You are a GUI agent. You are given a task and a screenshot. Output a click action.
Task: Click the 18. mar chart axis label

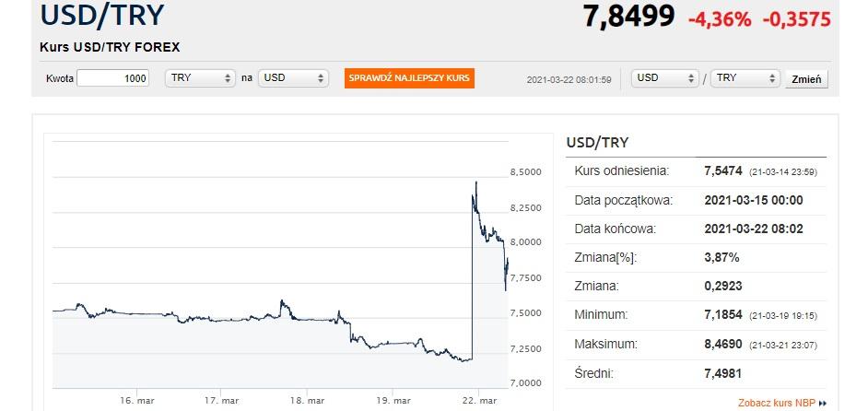307,401
